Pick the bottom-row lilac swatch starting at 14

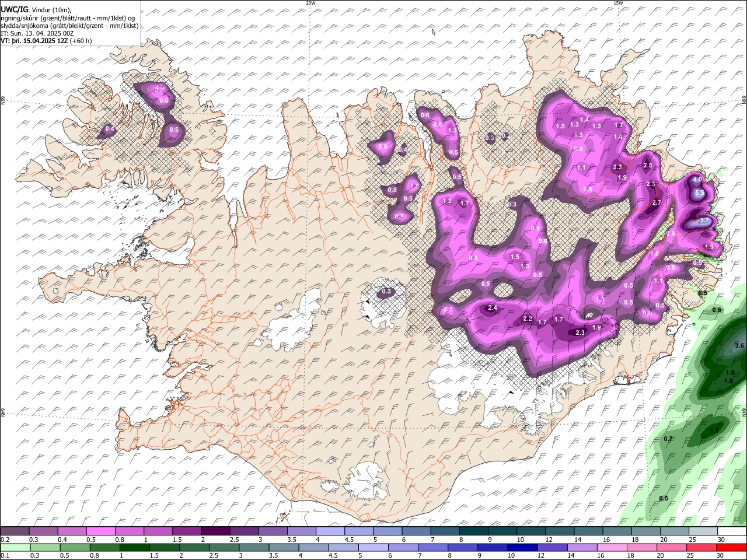click(x=582, y=547)
